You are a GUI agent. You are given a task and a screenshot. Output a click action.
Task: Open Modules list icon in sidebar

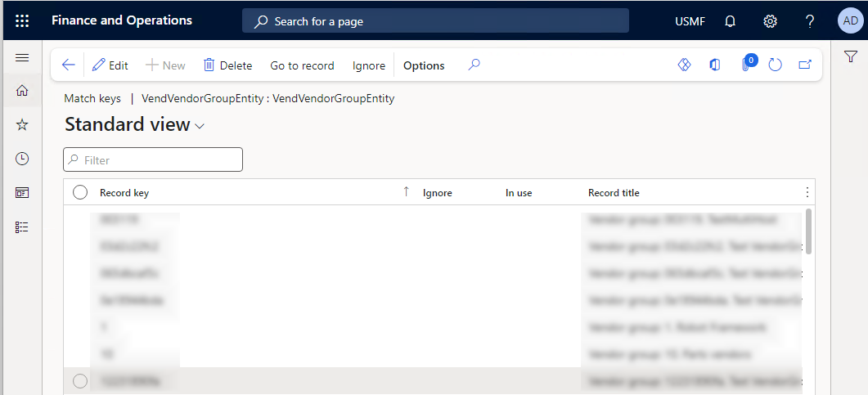(x=22, y=227)
